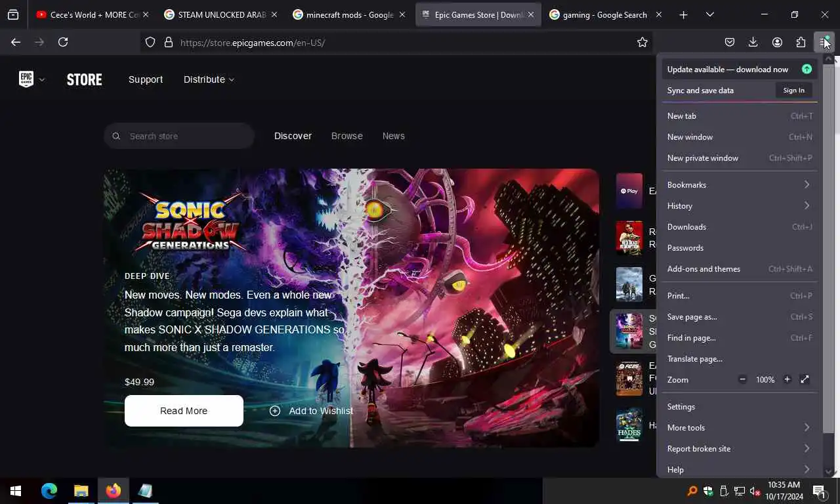This screenshot has width=840, height=504.
Task: Expand the Epic Games logo dropdown arrow
Action: coord(42,79)
